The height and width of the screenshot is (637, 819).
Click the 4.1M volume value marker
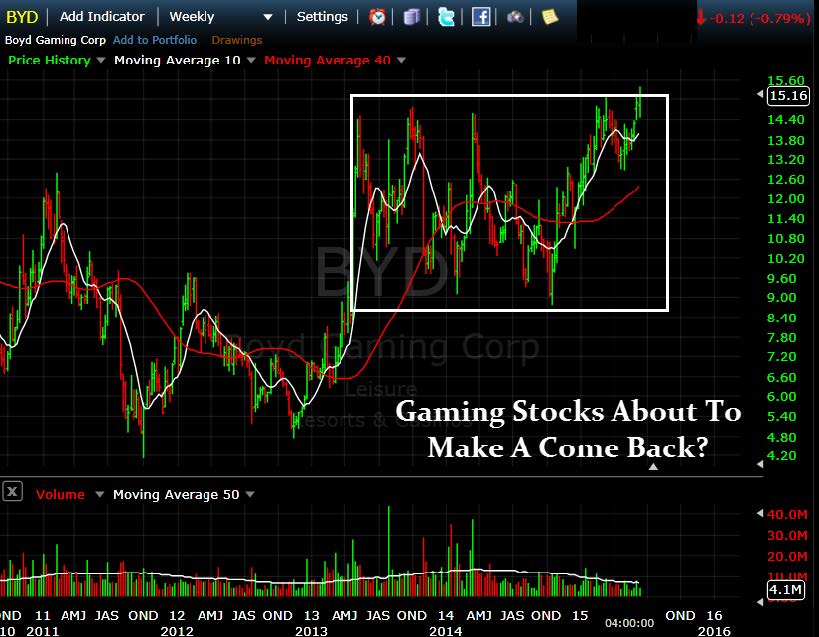[x=786, y=590]
